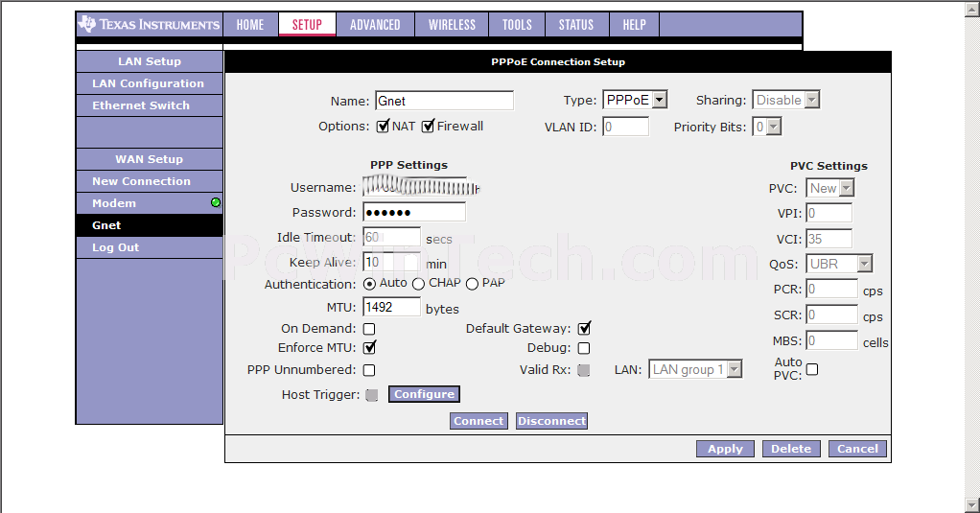Toggle the Host Trigger checkbox
980x513 pixels.
372,395
